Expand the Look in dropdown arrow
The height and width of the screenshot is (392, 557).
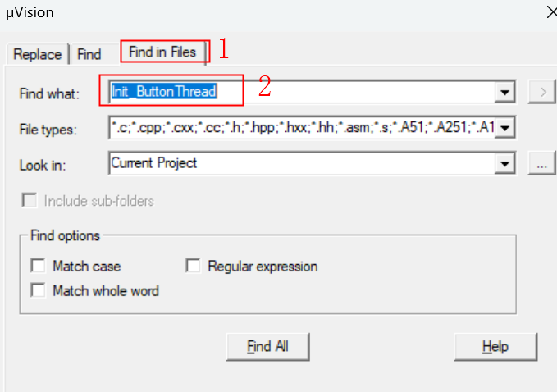505,163
